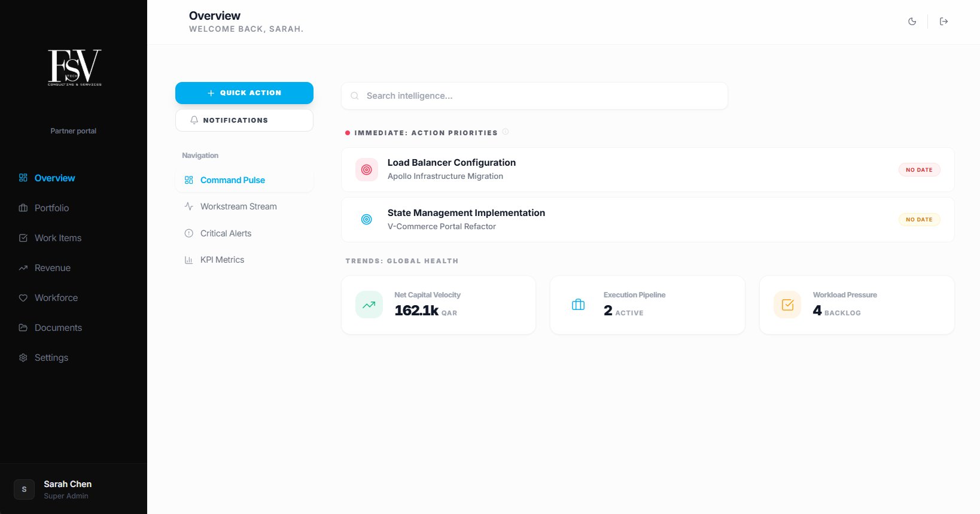Click the bell icon on Notifications
The height and width of the screenshot is (514, 980).
194,120
